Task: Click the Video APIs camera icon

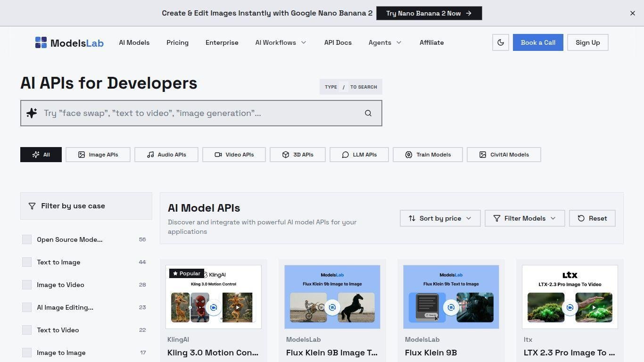Action: tap(218, 155)
